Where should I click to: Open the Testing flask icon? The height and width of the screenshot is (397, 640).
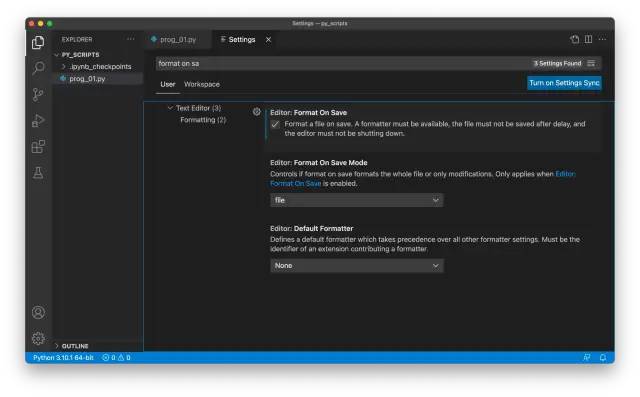38,173
